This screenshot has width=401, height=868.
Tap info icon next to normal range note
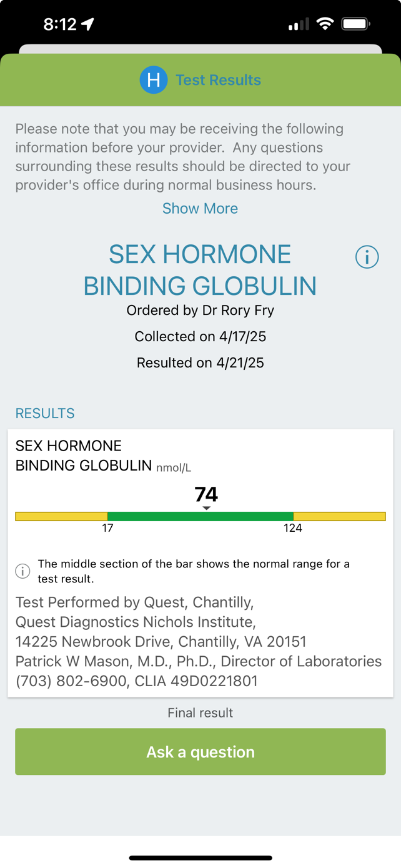pos(22,571)
